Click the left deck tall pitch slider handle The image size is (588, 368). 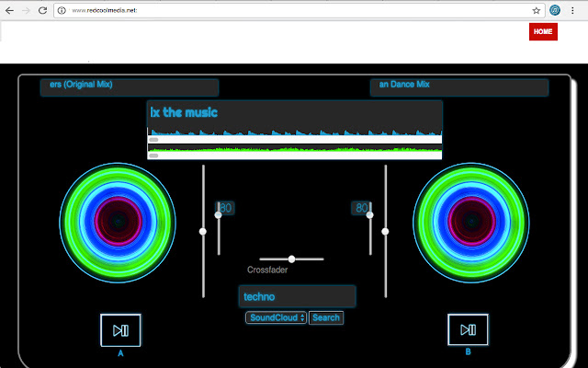click(203, 232)
